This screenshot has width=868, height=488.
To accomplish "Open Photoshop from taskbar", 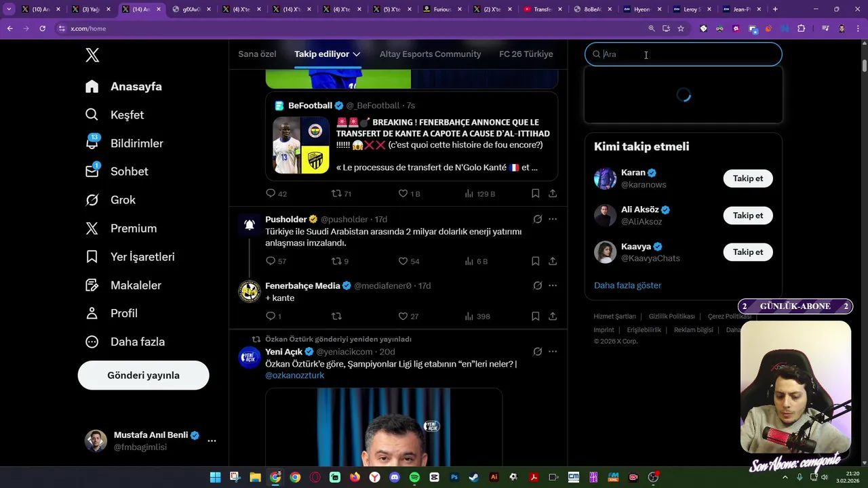I will click(x=454, y=477).
